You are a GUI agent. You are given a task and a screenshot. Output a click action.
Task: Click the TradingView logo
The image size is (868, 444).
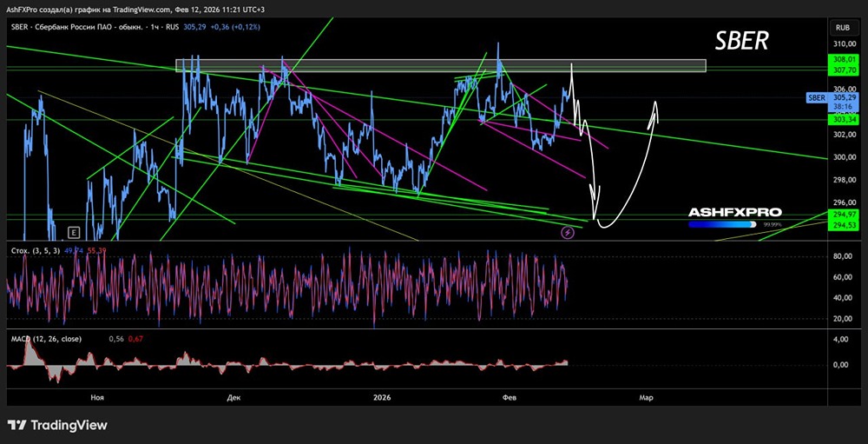tap(58, 425)
